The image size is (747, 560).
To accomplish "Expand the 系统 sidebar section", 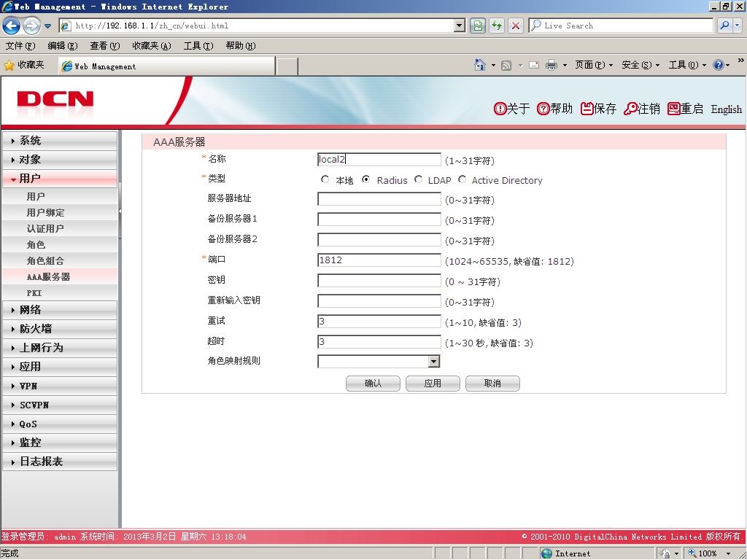I will point(60,141).
